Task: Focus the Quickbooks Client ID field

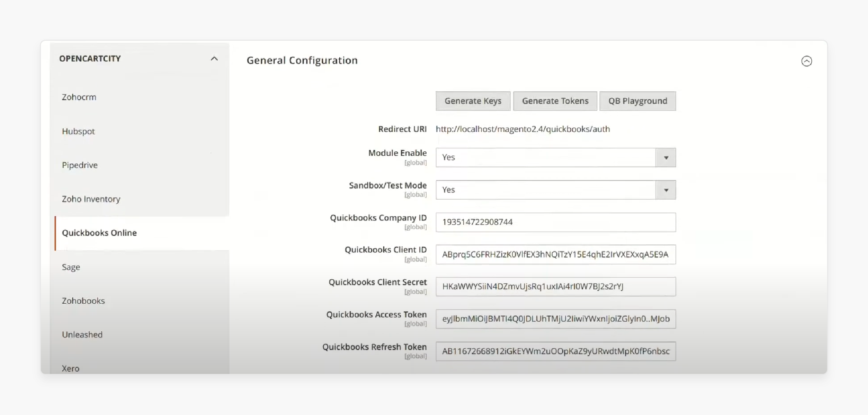Action: tap(556, 254)
